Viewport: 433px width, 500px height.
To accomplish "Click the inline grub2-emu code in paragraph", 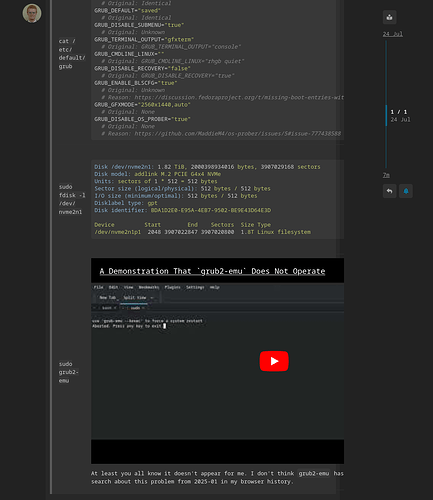I will tap(314, 473).
